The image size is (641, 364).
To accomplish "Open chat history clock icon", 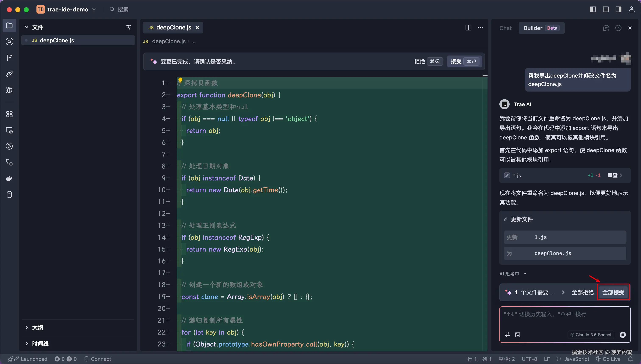I will coord(618,28).
